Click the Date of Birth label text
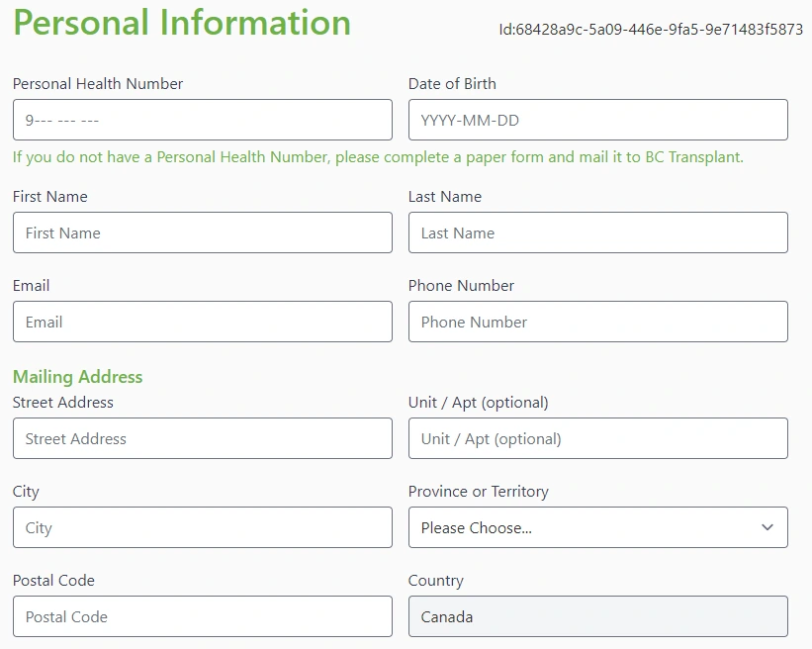The width and height of the screenshot is (812, 649). coord(452,84)
